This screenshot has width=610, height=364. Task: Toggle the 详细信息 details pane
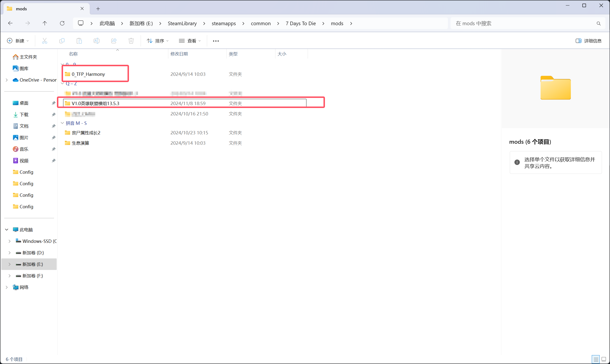click(588, 41)
